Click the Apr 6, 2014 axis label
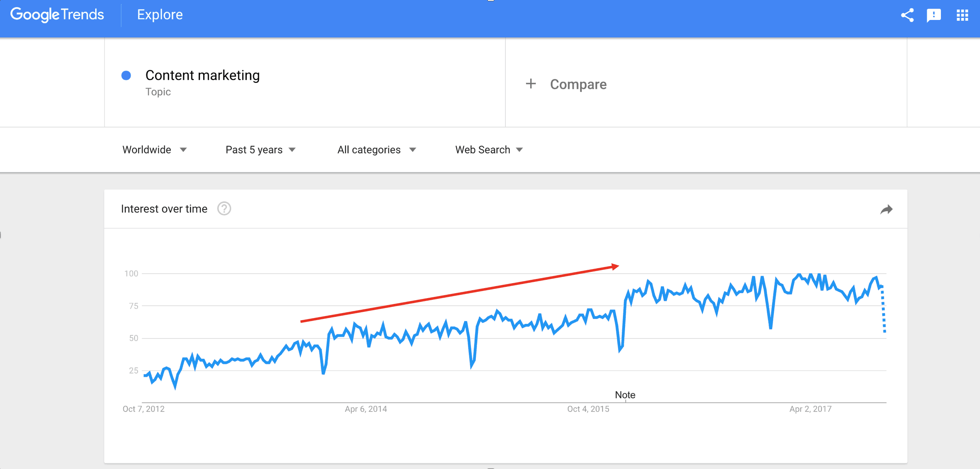This screenshot has width=980, height=469. click(x=366, y=409)
